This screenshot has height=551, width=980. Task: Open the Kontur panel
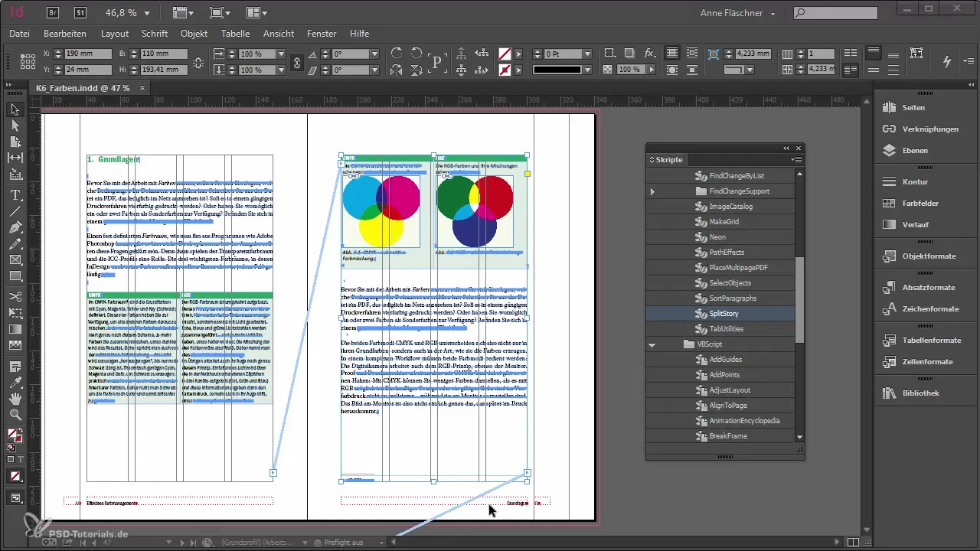[x=915, y=182]
